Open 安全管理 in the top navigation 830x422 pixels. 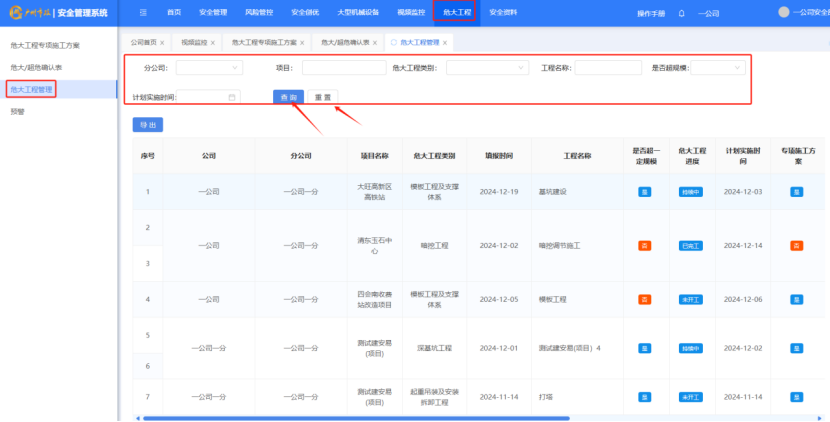click(x=212, y=12)
